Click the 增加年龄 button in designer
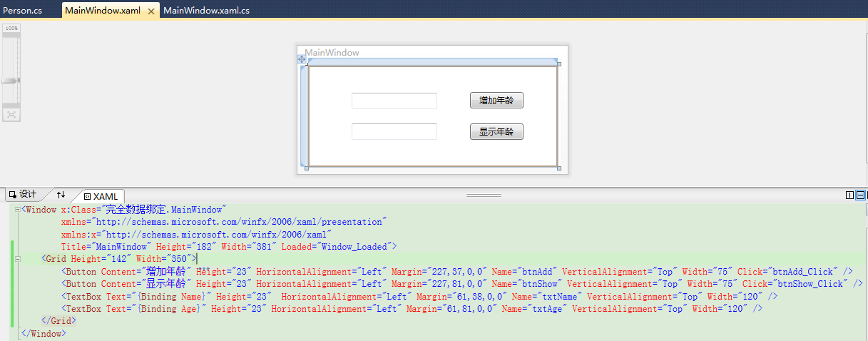868x341 pixels. pos(496,101)
